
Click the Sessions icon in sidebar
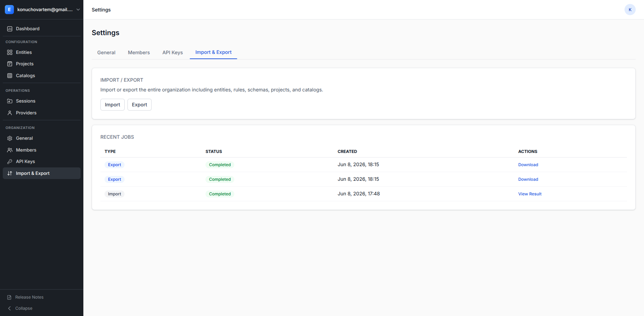click(10, 101)
